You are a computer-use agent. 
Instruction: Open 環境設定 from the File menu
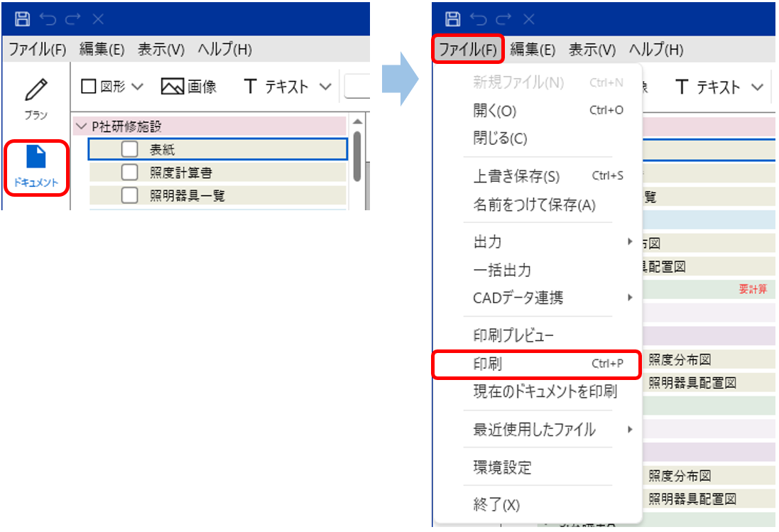(502, 467)
